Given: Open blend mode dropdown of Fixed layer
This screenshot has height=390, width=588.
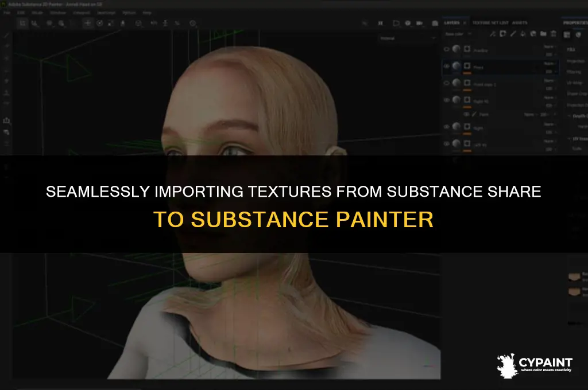Looking at the screenshot, I should 550,64.
